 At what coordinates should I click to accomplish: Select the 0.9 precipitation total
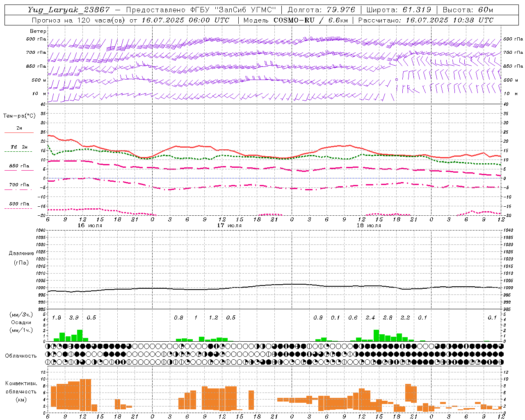tap(318, 318)
